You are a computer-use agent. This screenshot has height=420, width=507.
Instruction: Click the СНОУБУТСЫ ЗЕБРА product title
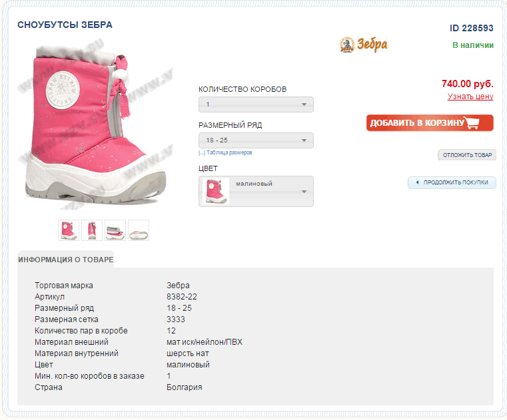(x=65, y=25)
